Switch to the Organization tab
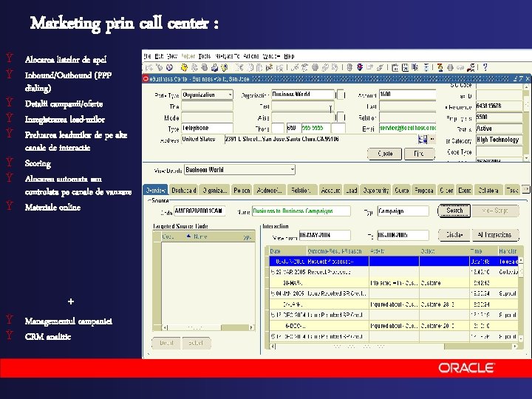This screenshot has height=399, width=532. (x=215, y=191)
